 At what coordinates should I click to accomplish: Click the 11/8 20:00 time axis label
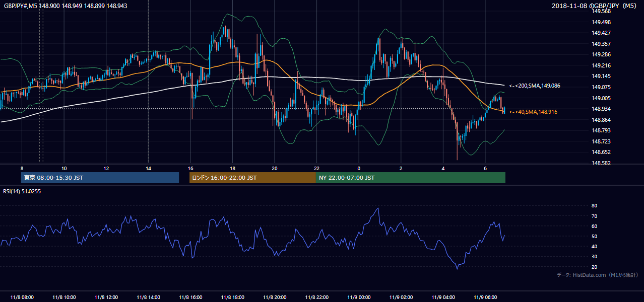click(275, 297)
